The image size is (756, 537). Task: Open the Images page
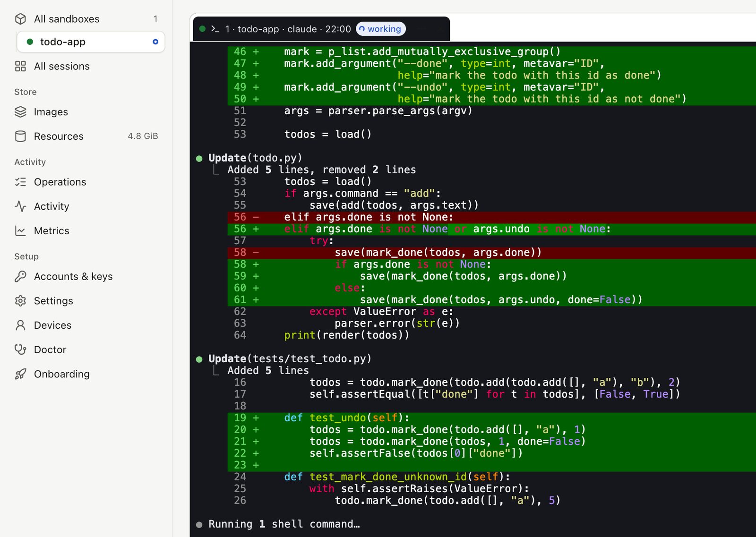(86, 112)
